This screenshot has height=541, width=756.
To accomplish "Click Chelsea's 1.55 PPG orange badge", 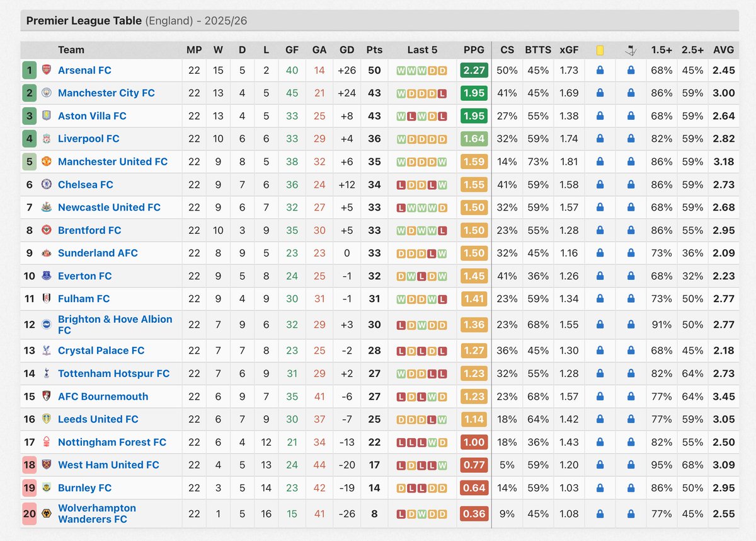I will pos(474,185).
